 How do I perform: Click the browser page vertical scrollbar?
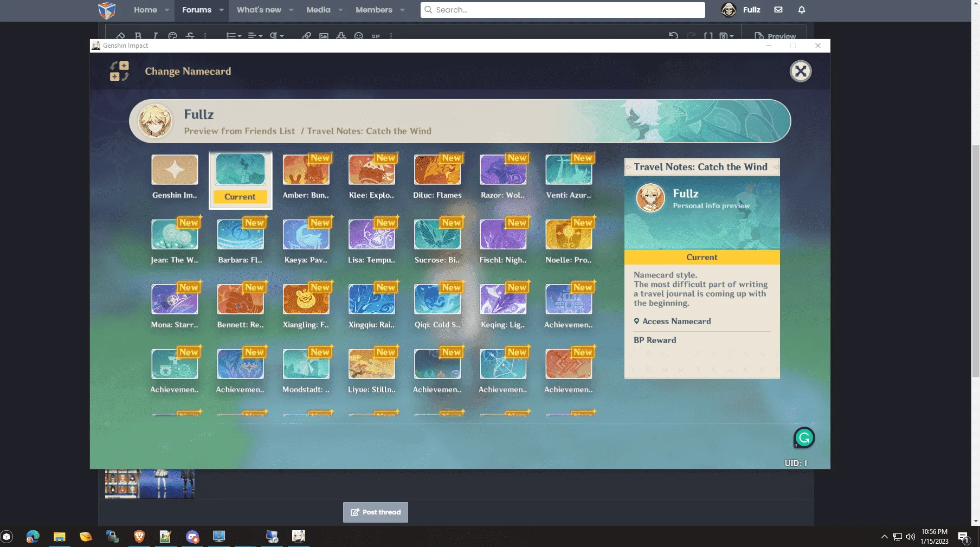(x=975, y=260)
